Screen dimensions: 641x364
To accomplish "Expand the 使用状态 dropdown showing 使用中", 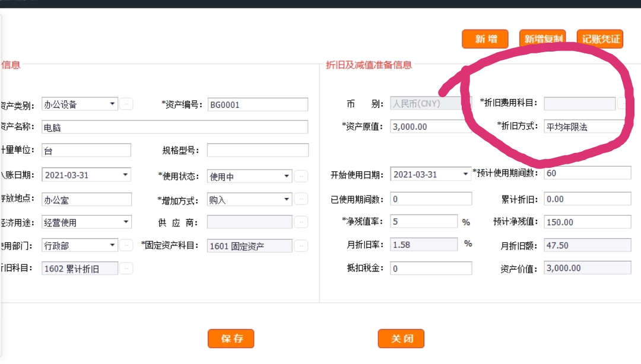I will pos(287,176).
